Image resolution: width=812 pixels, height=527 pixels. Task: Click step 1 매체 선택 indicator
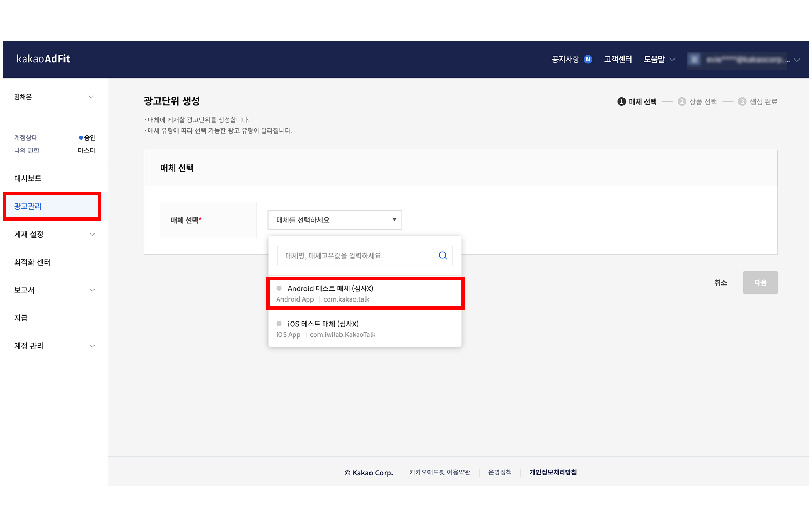point(637,101)
